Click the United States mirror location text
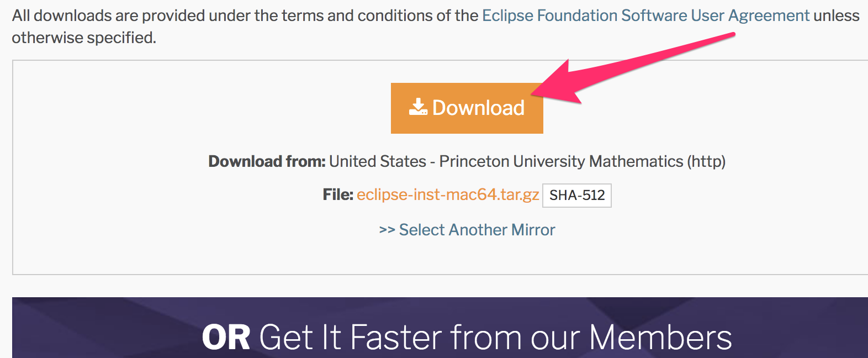Image resolution: width=868 pixels, height=358 pixels. pos(378,161)
